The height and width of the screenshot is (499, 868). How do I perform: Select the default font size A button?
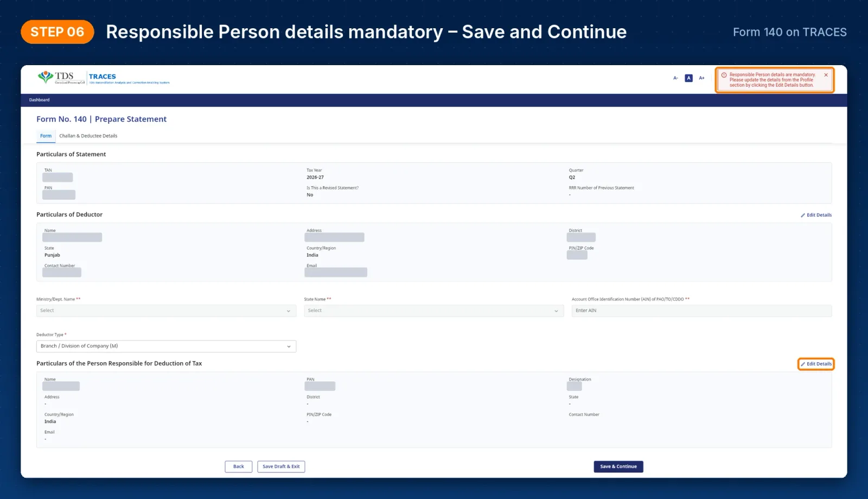688,78
